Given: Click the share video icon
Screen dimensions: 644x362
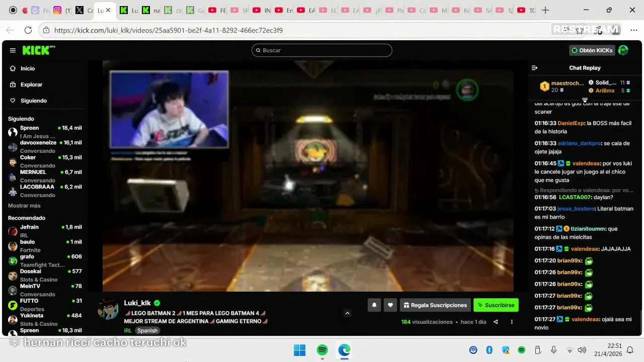Looking at the screenshot, I should point(496,322).
